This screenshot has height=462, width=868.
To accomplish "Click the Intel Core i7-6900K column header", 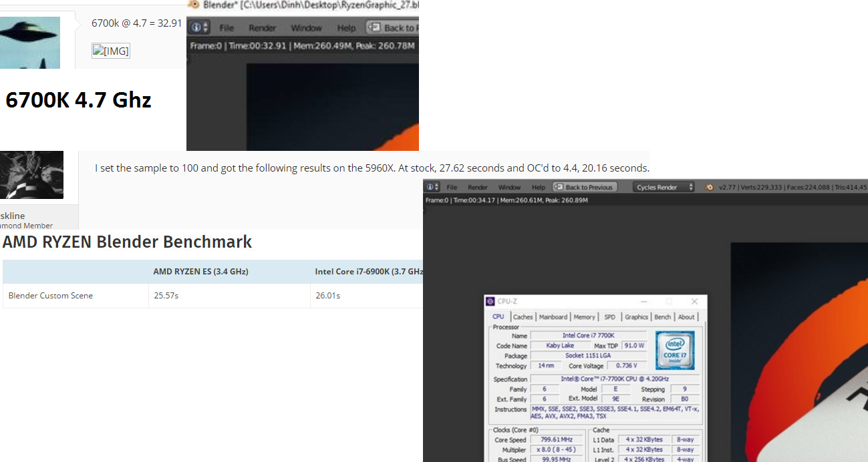I will pos(369,272).
